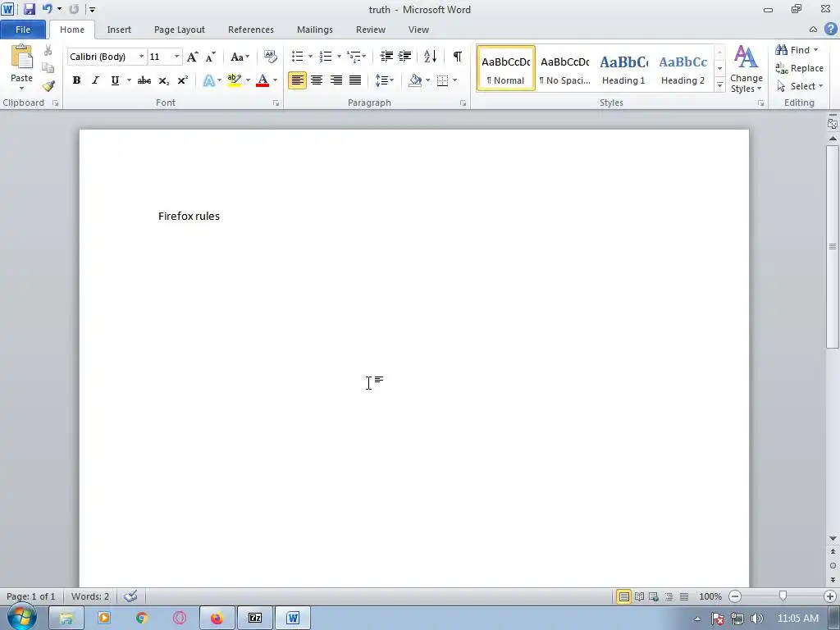Justify the paragraph text
Screen dimensions: 840x630
pyautogui.click(x=355, y=80)
